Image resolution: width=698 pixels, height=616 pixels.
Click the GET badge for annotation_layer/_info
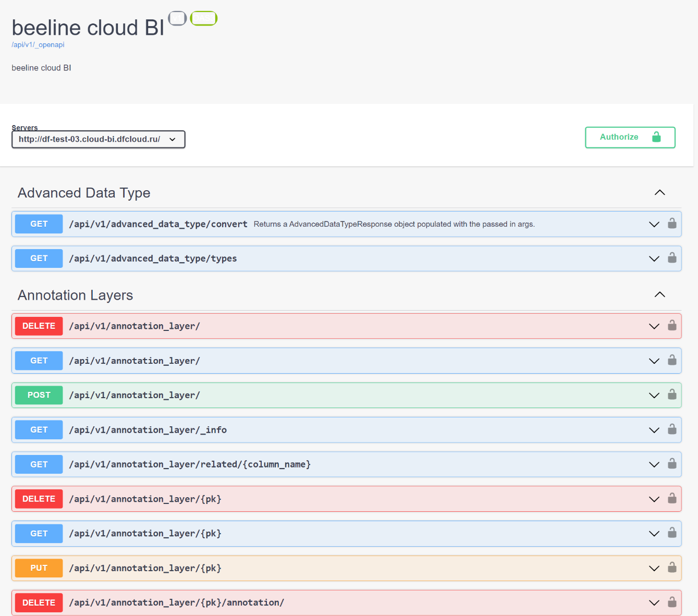tap(39, 430)
